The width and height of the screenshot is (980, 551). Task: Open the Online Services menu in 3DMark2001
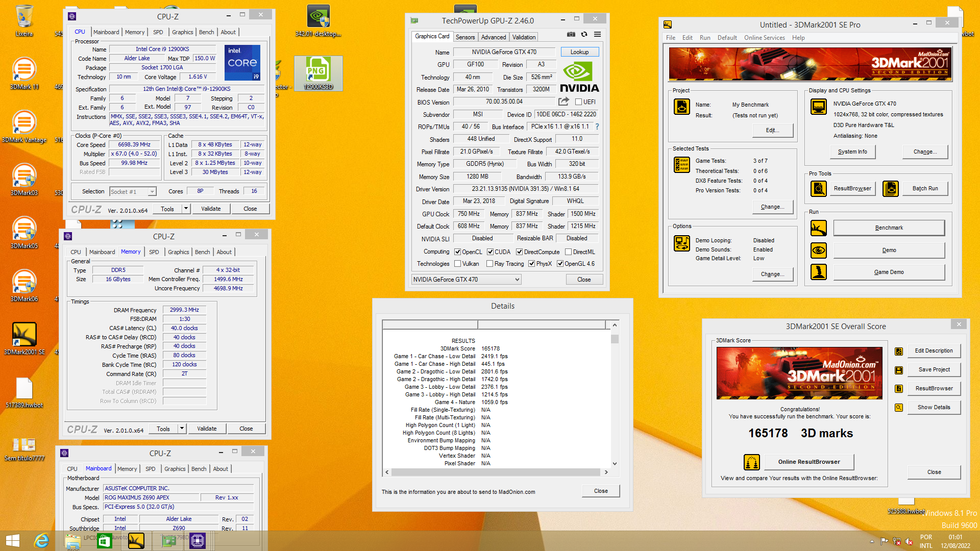[x=764, y=38]
